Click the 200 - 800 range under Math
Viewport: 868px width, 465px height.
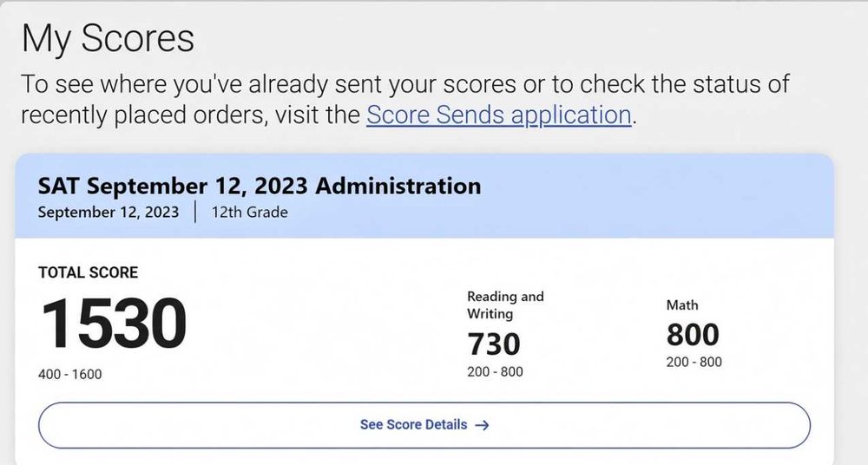[x=694, y=362]
